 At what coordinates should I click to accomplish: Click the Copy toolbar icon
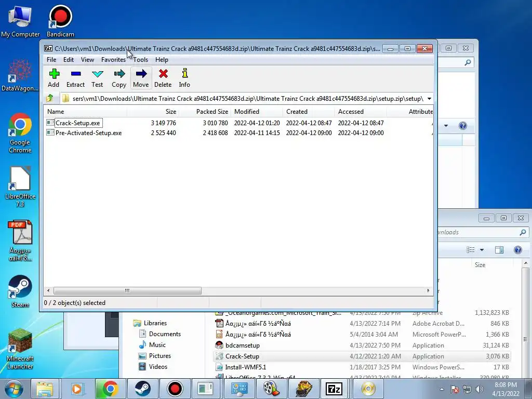tap(119, 78)
